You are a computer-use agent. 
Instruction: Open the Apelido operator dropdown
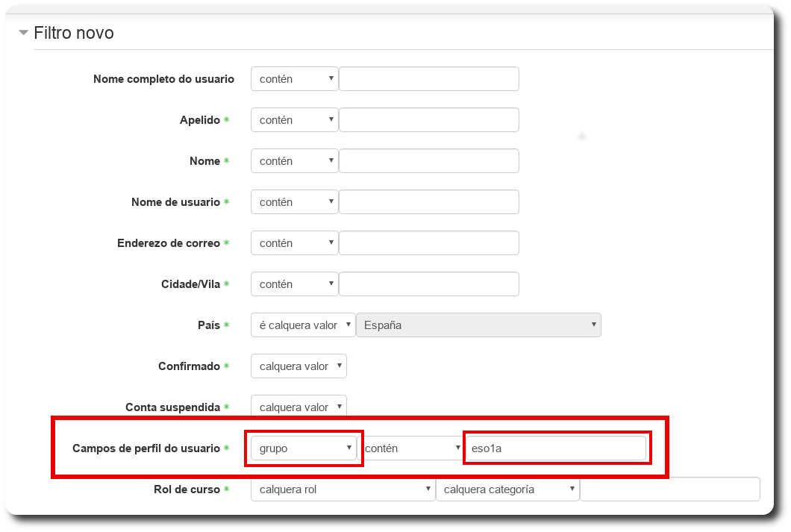point(295,120)
